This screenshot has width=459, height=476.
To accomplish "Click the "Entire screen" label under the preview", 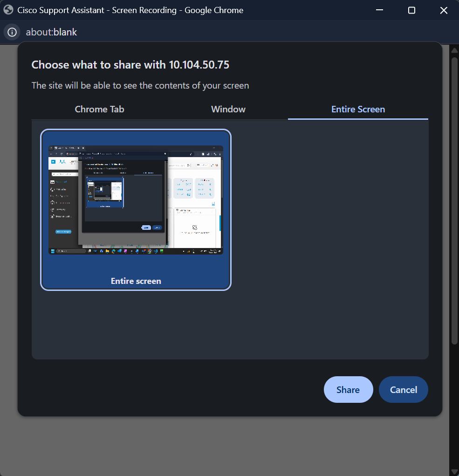I will (x=136, y=281).
